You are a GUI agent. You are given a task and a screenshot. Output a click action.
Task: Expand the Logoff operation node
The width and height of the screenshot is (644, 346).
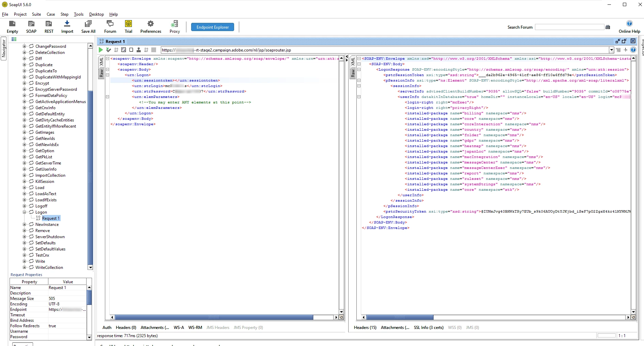(x=24, y=206)
